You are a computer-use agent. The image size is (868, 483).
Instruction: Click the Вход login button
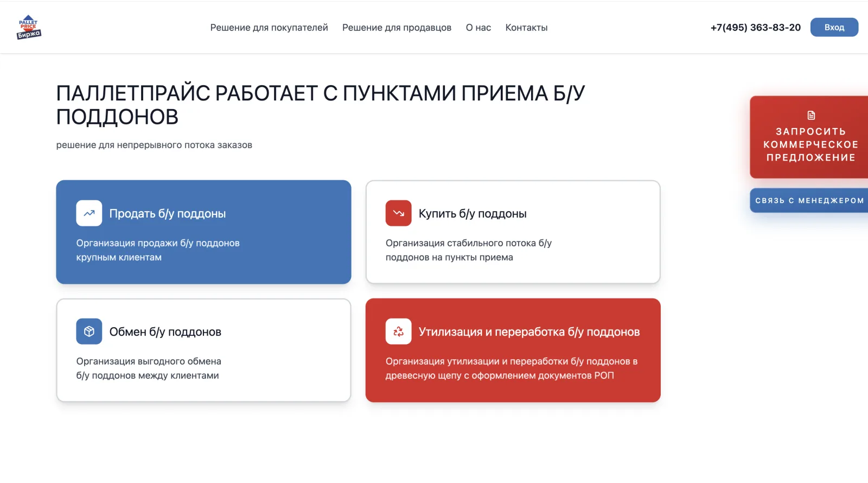click(x=834, y=27)
